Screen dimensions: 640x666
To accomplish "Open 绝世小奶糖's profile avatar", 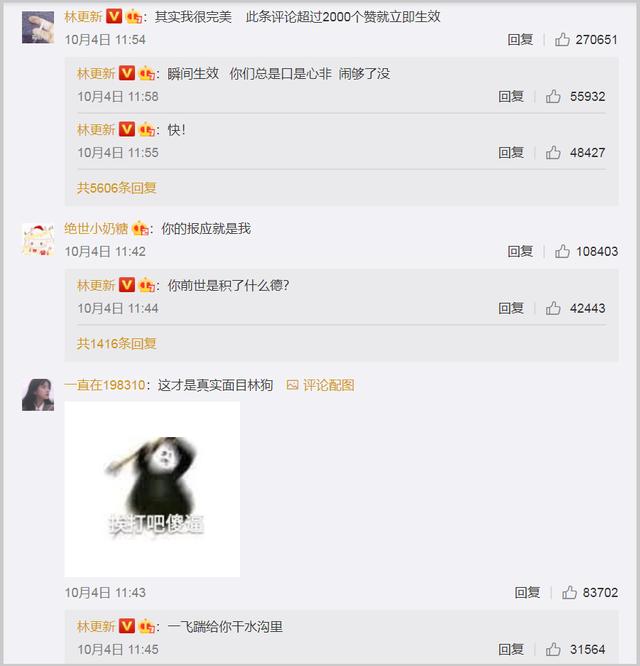I will click(38, 239).
